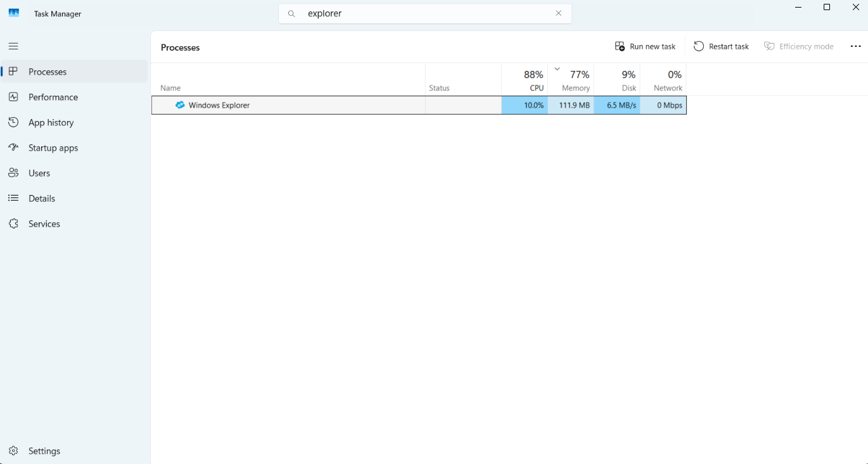868x464 pixels.
Task: Click the Processes page heading
Action: pyautogui.click(x=180, y=47)
